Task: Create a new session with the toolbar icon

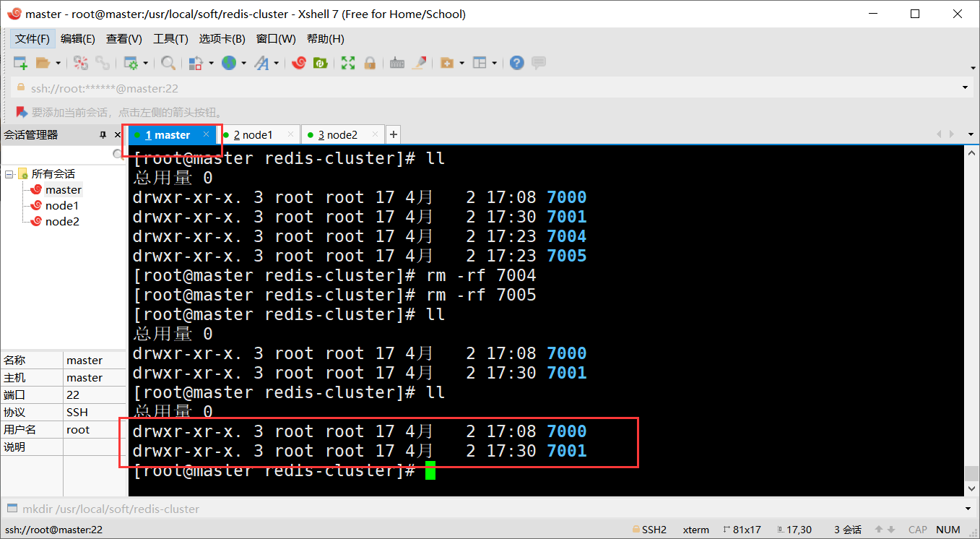Action: 20,63
